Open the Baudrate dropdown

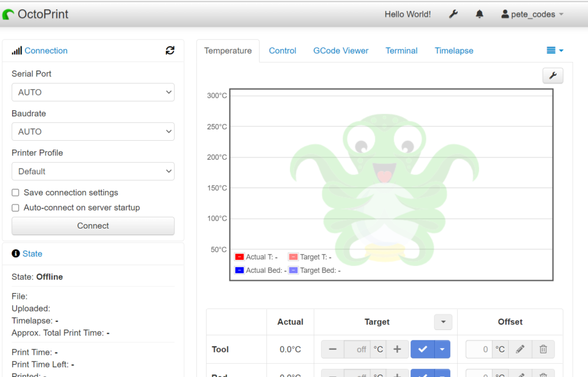[x=93, y=132]
